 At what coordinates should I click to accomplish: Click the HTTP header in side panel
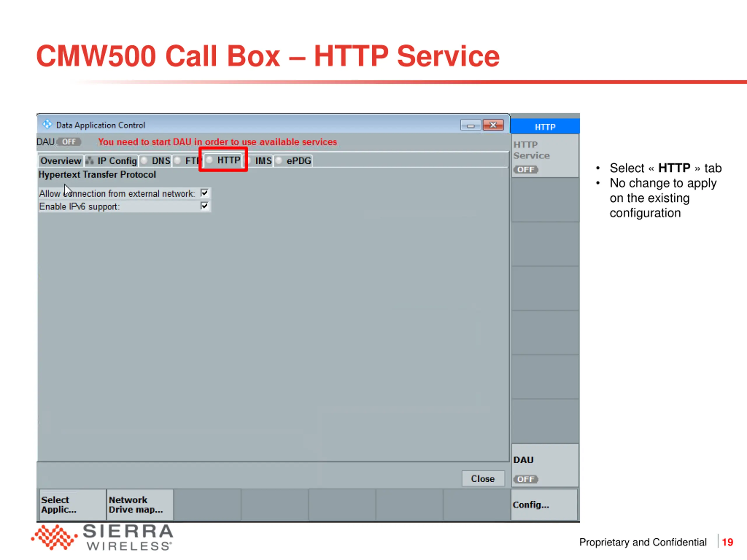545,127
